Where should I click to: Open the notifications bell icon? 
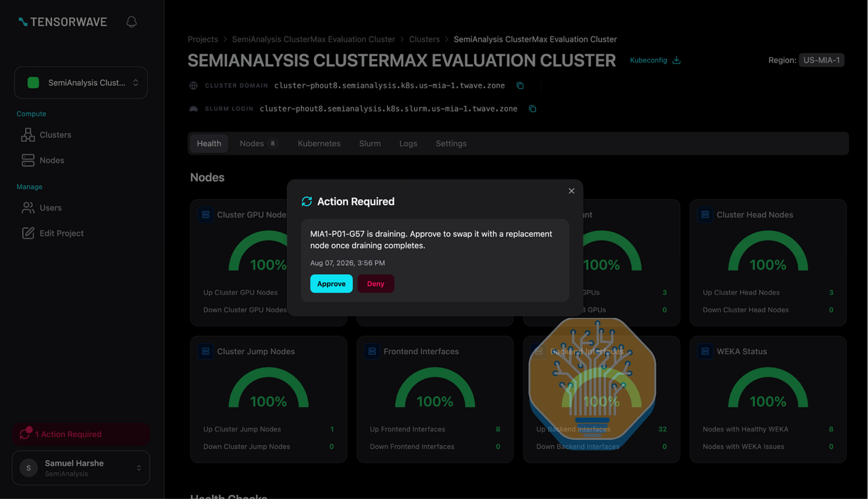pyautogui.click(x=132, y=22)
